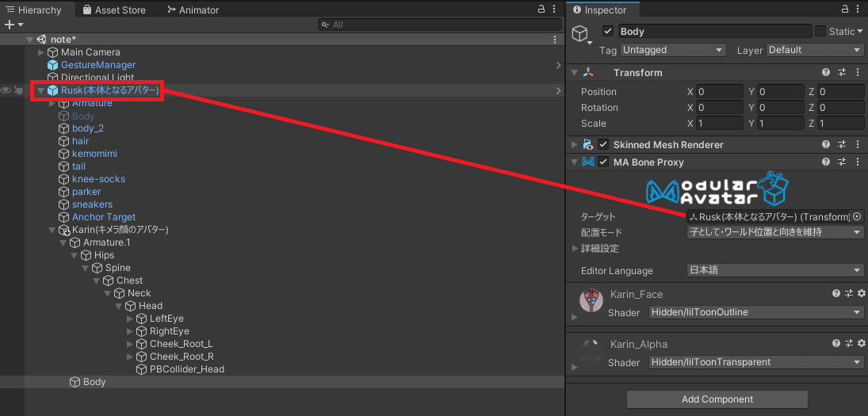Open the Tag dropdown showing Untagged
The width and height of the screenshot is (868, 416).
pos(672,50)
